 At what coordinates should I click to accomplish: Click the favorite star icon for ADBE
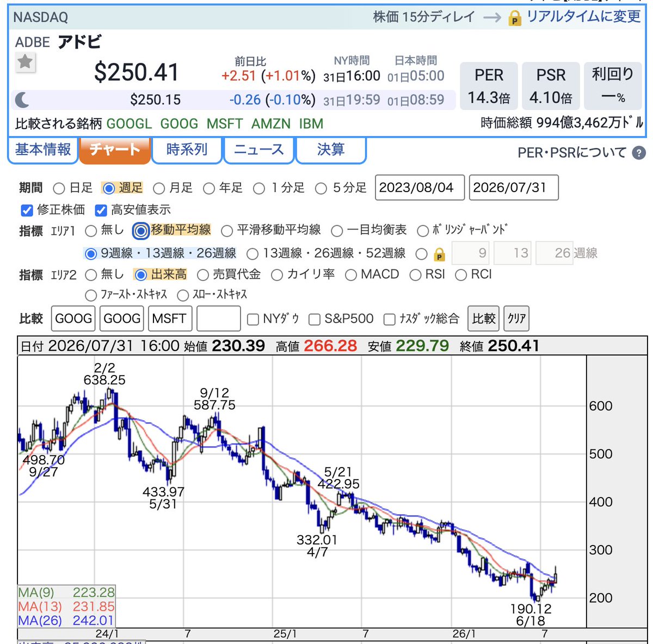tap(25, 62)
